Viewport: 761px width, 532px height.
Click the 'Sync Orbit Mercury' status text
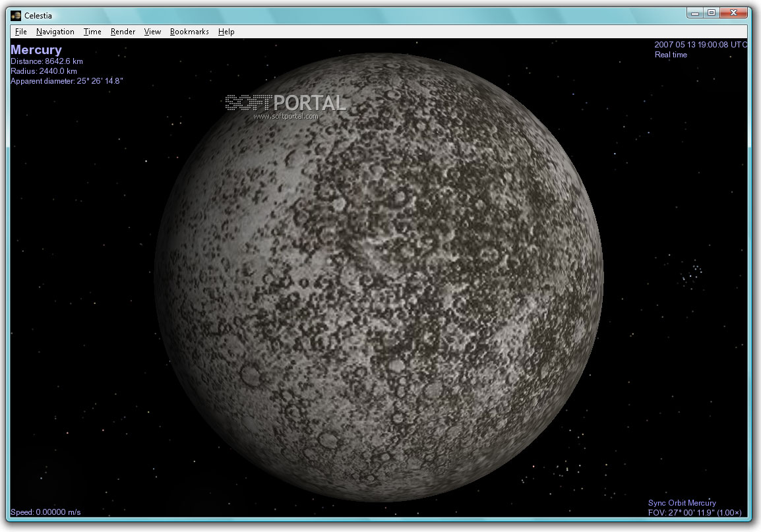[682, 503]
